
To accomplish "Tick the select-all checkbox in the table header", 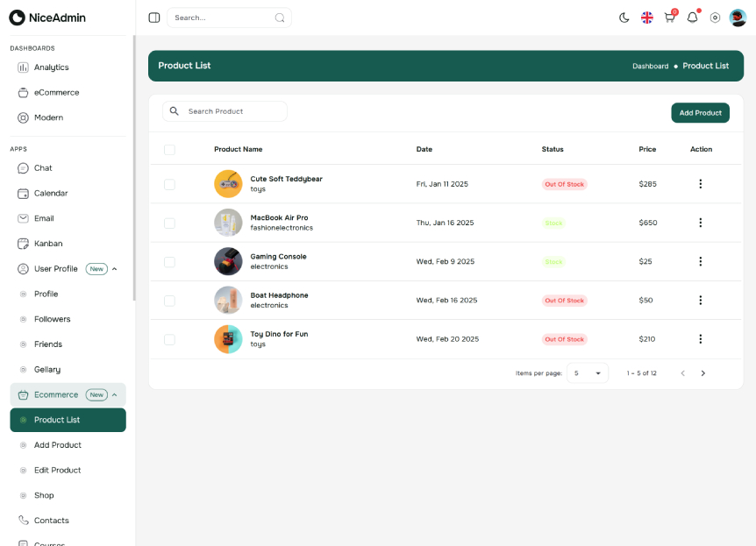I will click(169, 149).
